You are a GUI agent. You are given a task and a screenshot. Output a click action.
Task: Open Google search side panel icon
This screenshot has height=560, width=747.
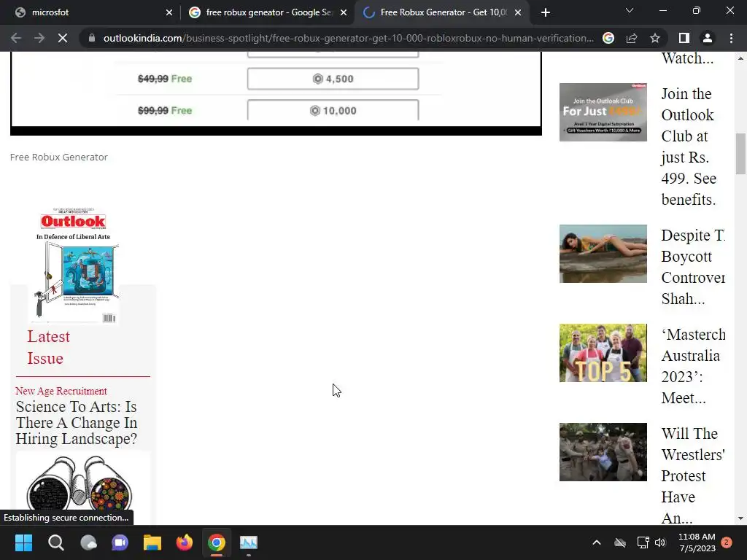pos(608,38)
